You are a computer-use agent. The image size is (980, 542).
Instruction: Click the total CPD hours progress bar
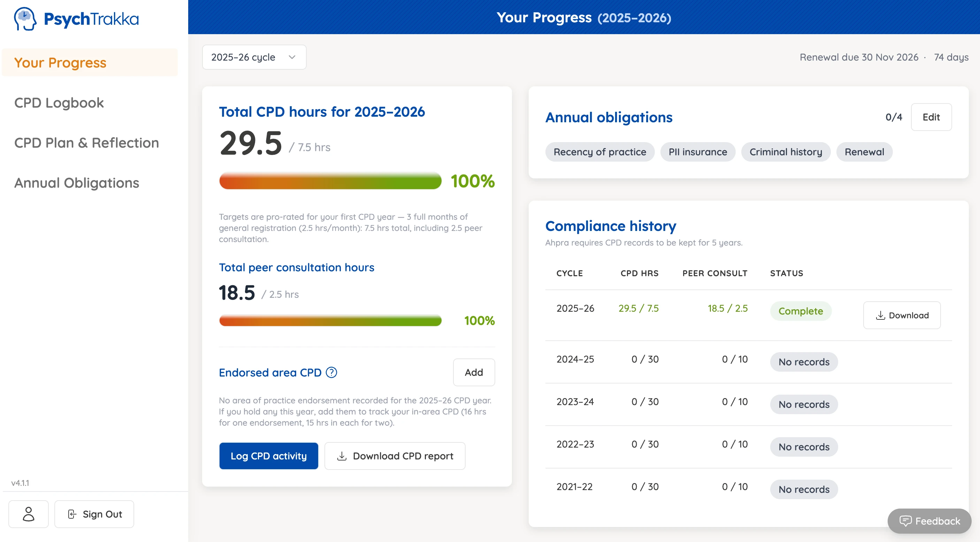pos(330,181)
